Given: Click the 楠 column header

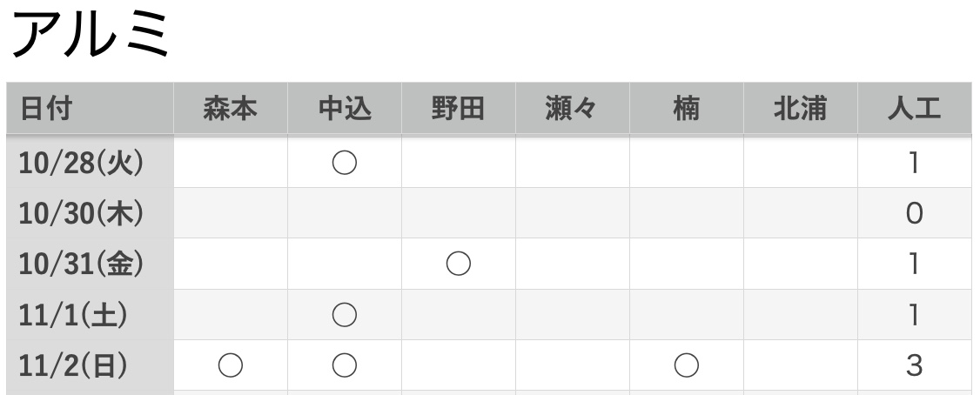Looking at the screenshot, I should [x=687, y=109].
